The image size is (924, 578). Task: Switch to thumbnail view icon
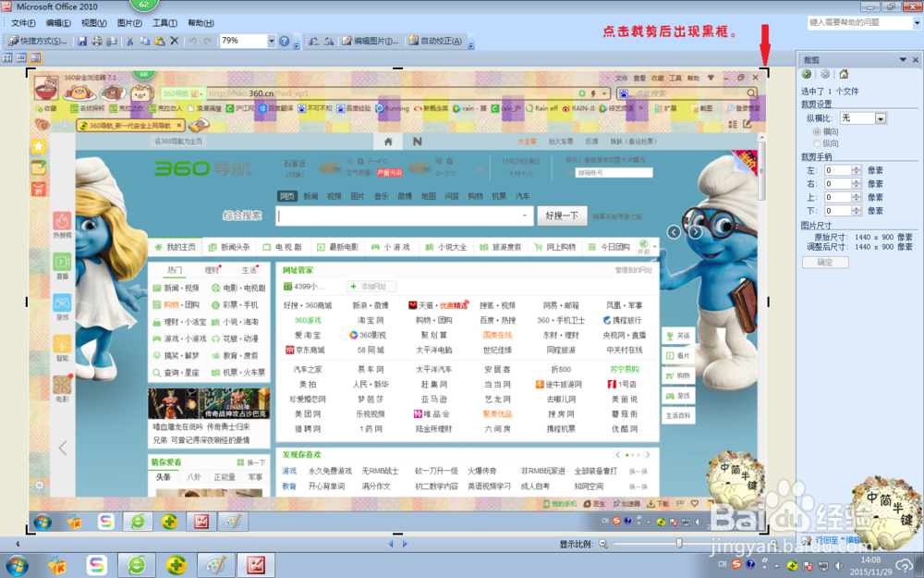[x=7, y=57]
